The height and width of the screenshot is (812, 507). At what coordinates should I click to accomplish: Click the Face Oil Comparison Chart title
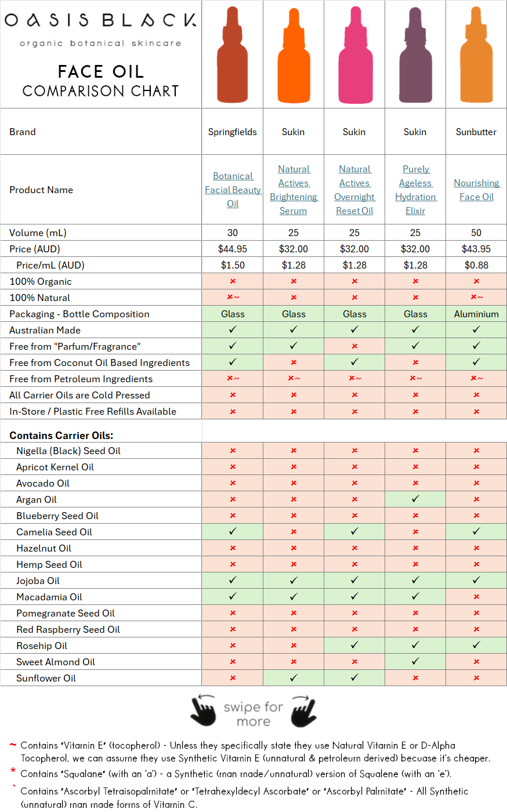(x=100, y=81)
